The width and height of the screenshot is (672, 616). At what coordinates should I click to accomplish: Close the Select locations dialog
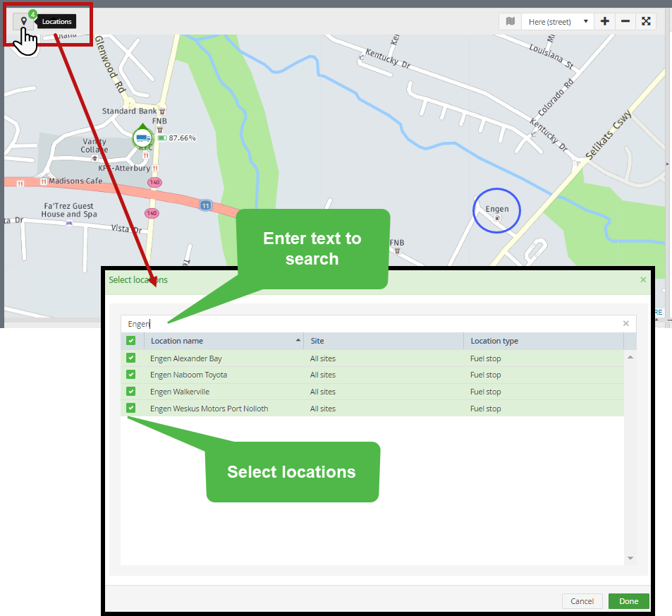point(643,279)
